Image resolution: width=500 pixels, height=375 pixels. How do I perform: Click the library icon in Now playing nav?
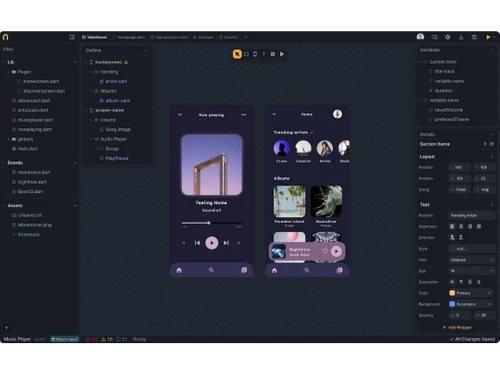point(244,270)
